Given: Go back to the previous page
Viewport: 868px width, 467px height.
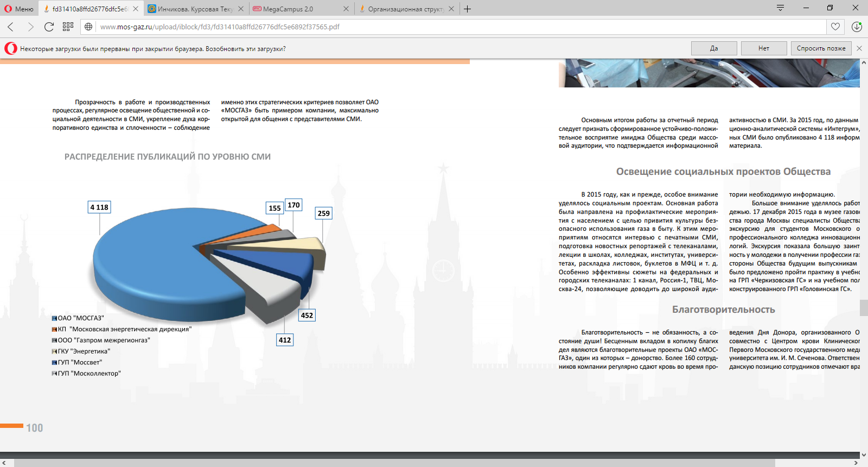Looking at the screenshot, I should [11, 27].
